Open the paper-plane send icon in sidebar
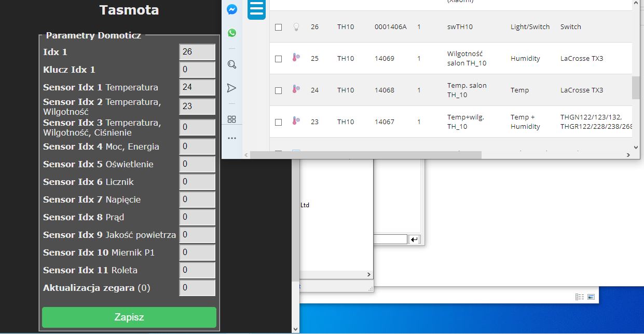Viewport: 644px width, 334px height. tap(232, 88)
